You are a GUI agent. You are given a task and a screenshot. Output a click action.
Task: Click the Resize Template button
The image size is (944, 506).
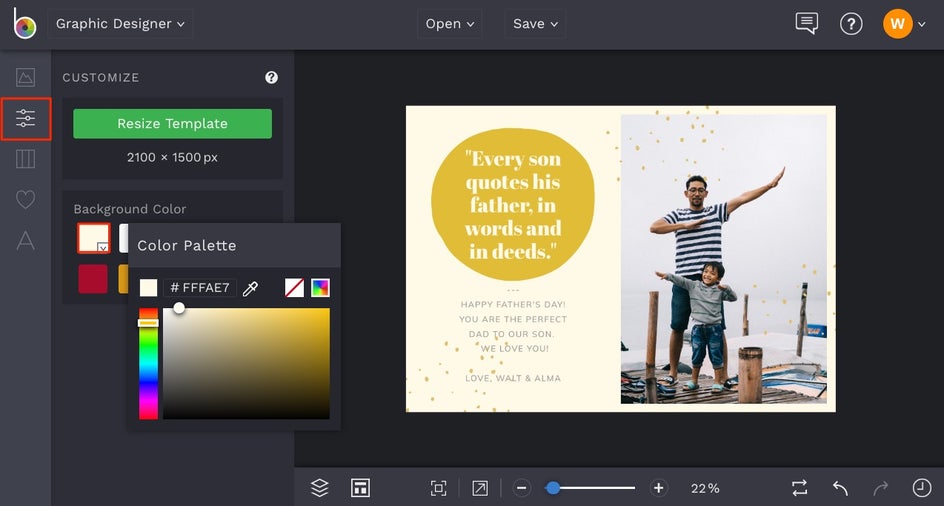[x=172, y=123]
